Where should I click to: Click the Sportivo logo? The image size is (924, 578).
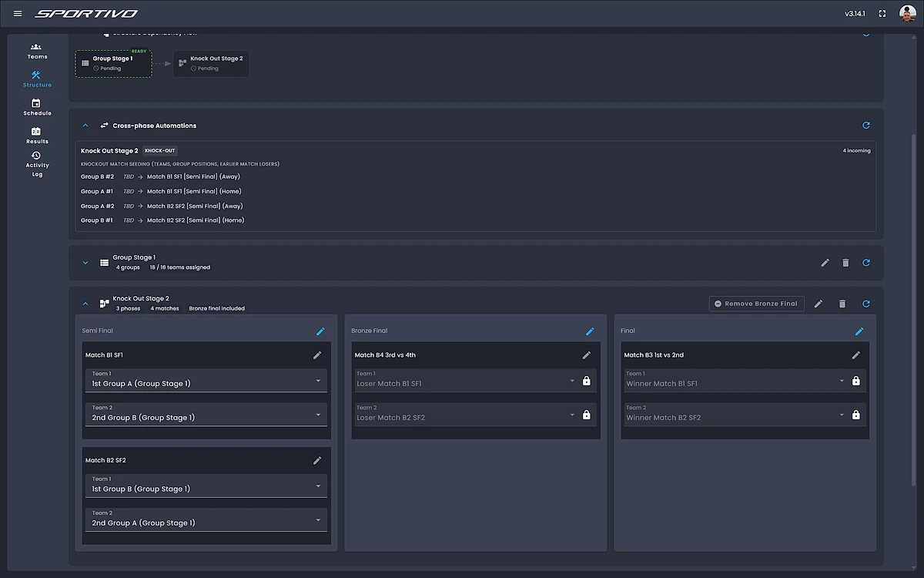coord(86,13)
